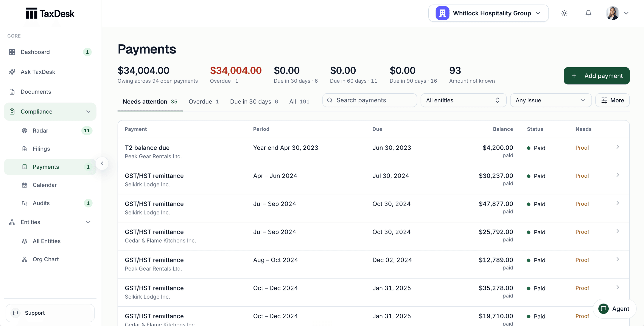This screenshot has width=644, height=326.
Task: Select the Needs attention tab
Action: [150, 102]
